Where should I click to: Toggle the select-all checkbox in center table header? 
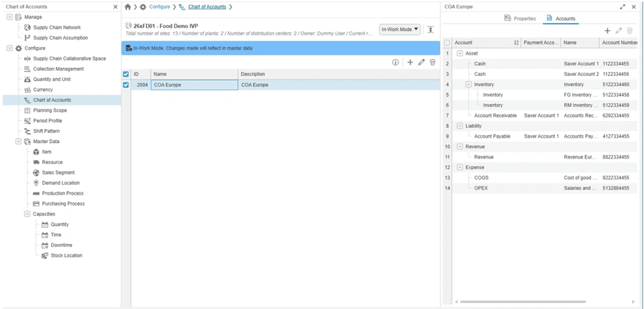[x=126, y=74]
